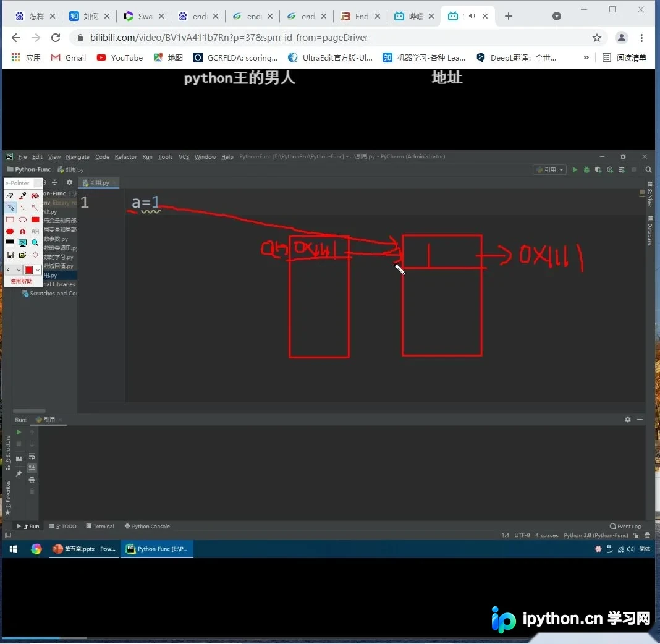Select the hollow ellipse shape tool
Image resolution: width=660 pixels, height=644 pixels.
tap(22, 220)
